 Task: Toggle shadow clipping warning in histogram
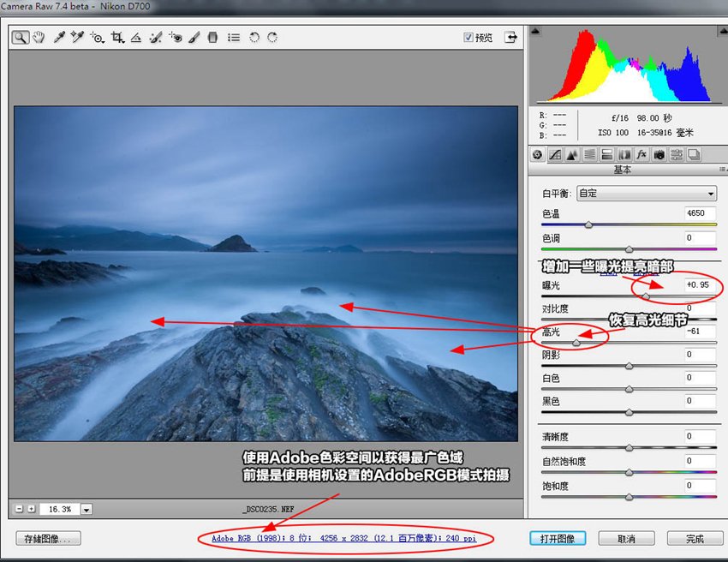[535, 31]
